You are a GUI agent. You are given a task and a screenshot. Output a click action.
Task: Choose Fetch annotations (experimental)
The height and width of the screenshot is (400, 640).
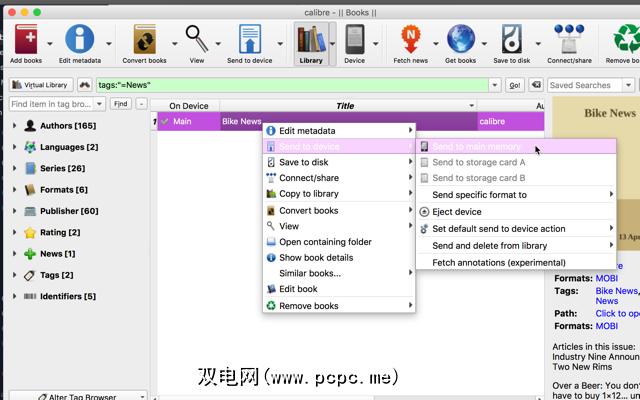(x=516, y=263)
